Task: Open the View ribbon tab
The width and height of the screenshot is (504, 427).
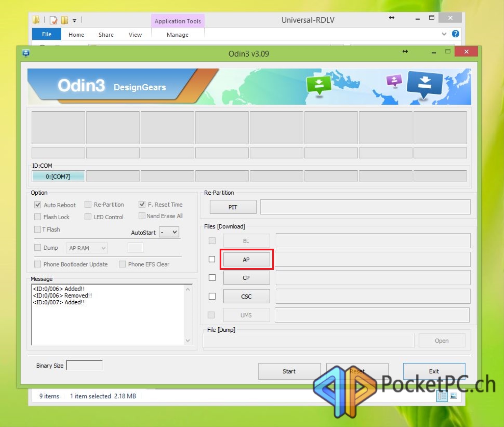Action: click(x=135, y=35)
